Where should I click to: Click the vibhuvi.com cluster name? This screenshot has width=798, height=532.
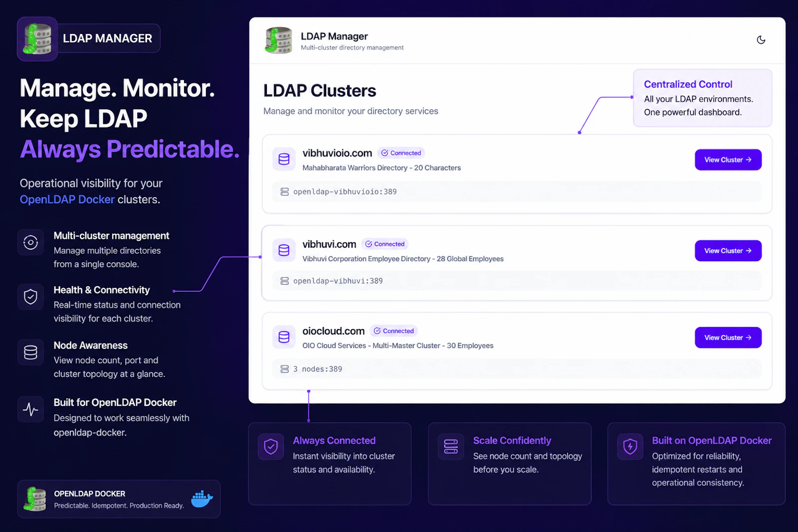point(329,244)
